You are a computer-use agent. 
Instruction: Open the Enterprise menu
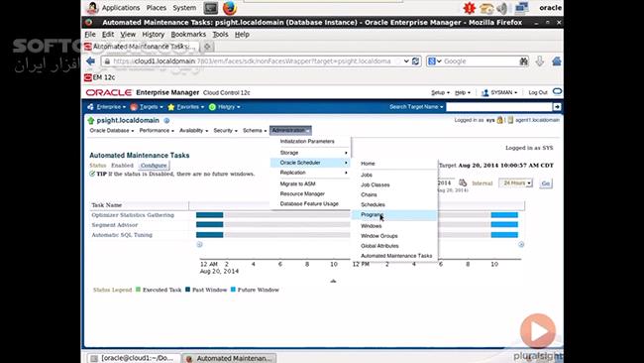pos(107,107)
